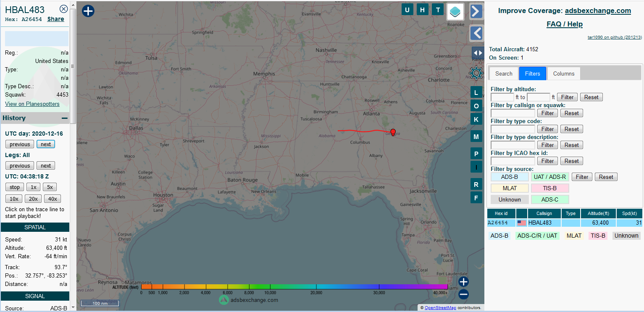The height and width of the screenshot is (312, 644).
Task: Click Share link for HBAL483
Action: pos(55,19)
